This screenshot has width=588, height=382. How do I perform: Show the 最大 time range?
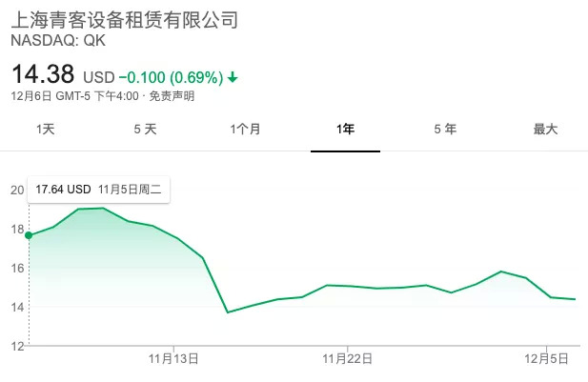[x=545, y=130]
